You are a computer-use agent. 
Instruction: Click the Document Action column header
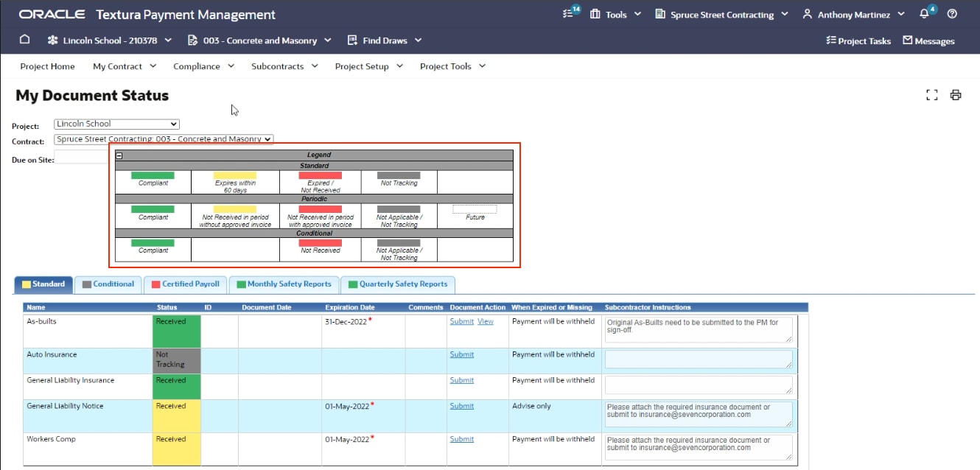(x=477, y=307)
